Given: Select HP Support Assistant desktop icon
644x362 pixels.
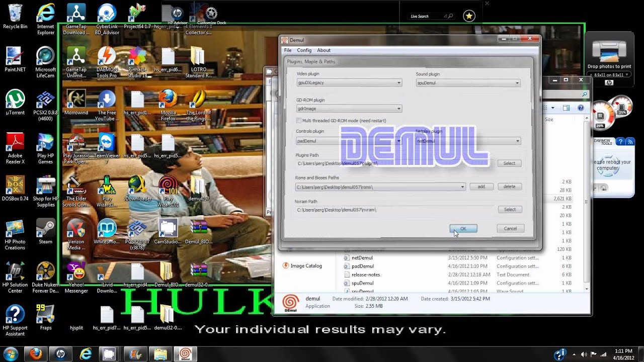Looking at the screenshot, I should (x=15, y=321).
